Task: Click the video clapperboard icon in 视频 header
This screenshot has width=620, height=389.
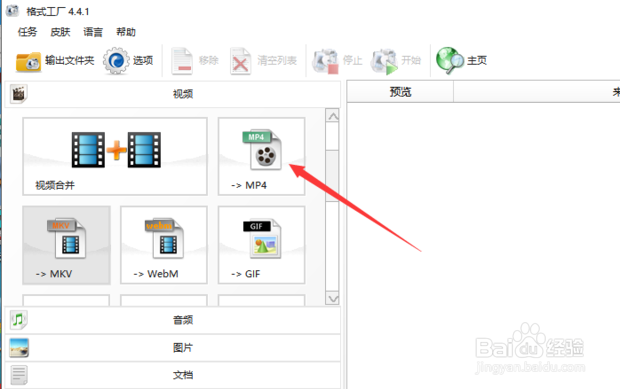Action: point(19,94)
